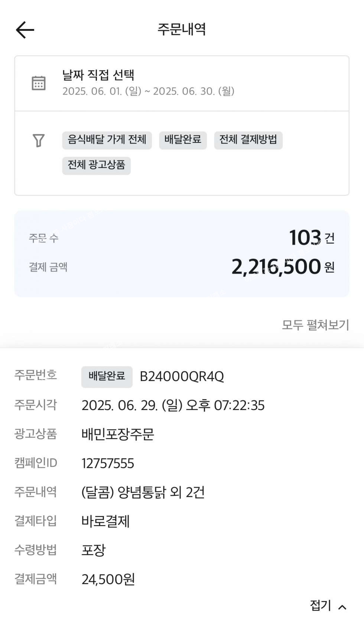Tap the order item (달콤) 양념통닭 외 2건
Screen dimensions: 364x630
pyautogui.click(x=143, y=492)
